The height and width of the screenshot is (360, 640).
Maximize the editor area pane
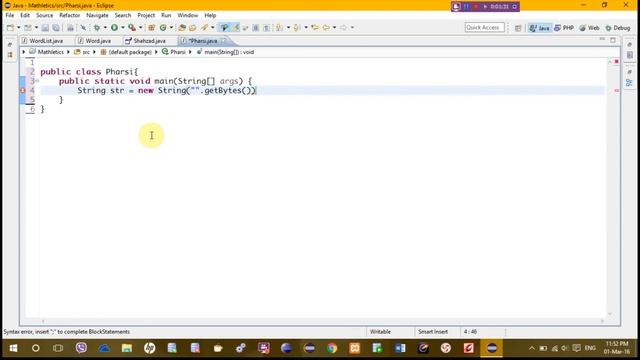[613, 40]
